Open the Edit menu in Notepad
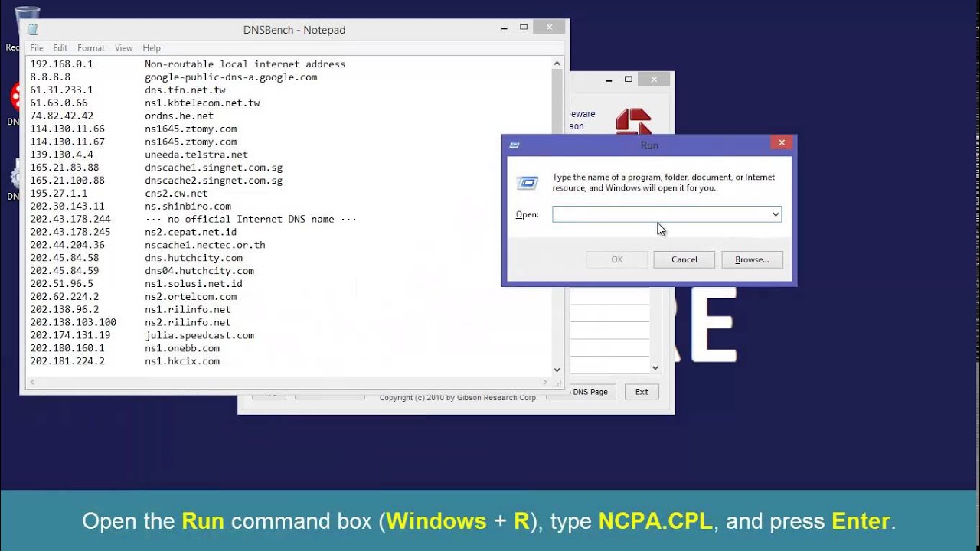The image size is (980, 551). pos(60,47)
